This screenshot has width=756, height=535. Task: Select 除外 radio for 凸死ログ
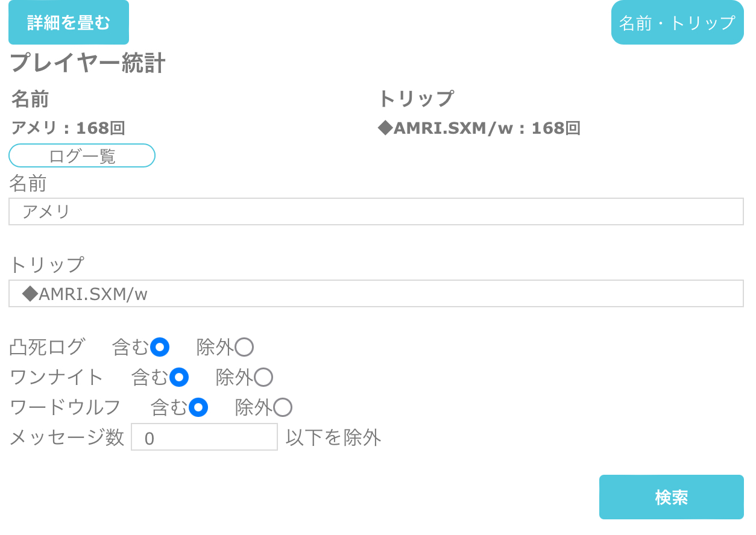tap(244, 347)
